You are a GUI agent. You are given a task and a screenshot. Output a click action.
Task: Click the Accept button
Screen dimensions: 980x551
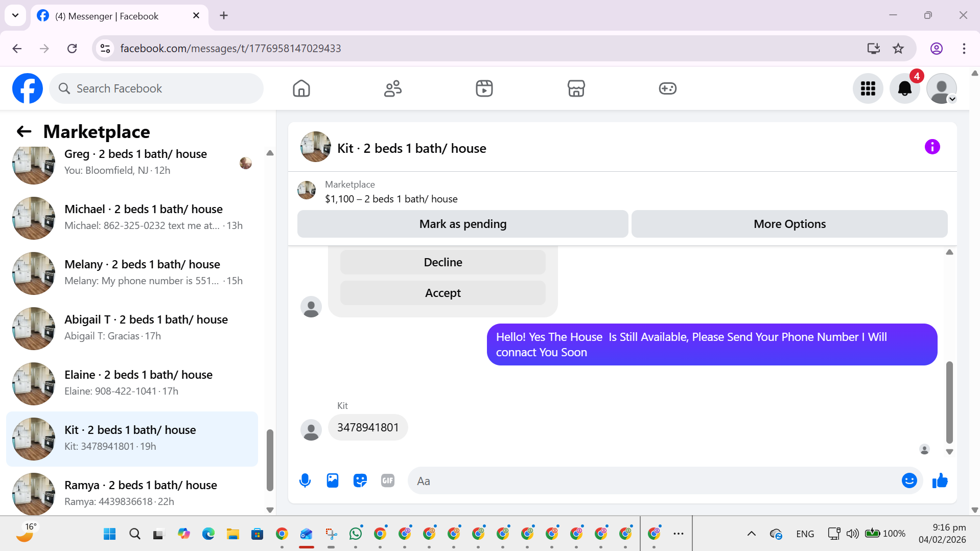pos(443,293)
